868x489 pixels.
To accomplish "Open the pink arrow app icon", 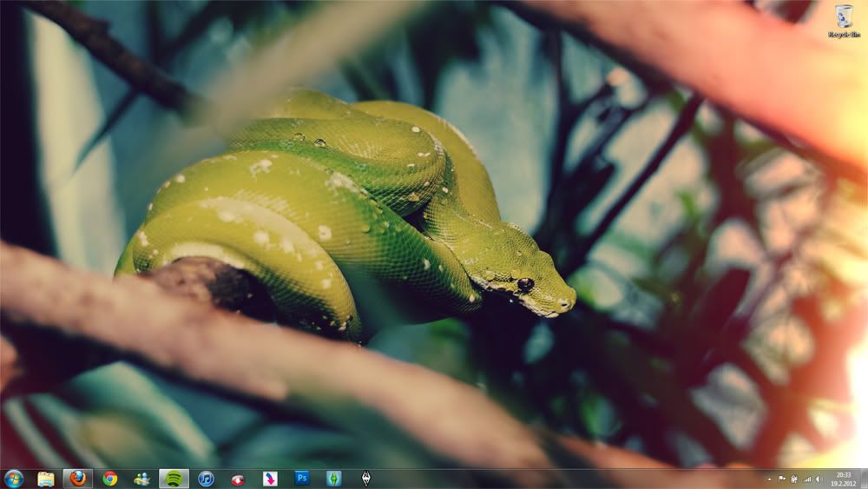I will [270, 479].
